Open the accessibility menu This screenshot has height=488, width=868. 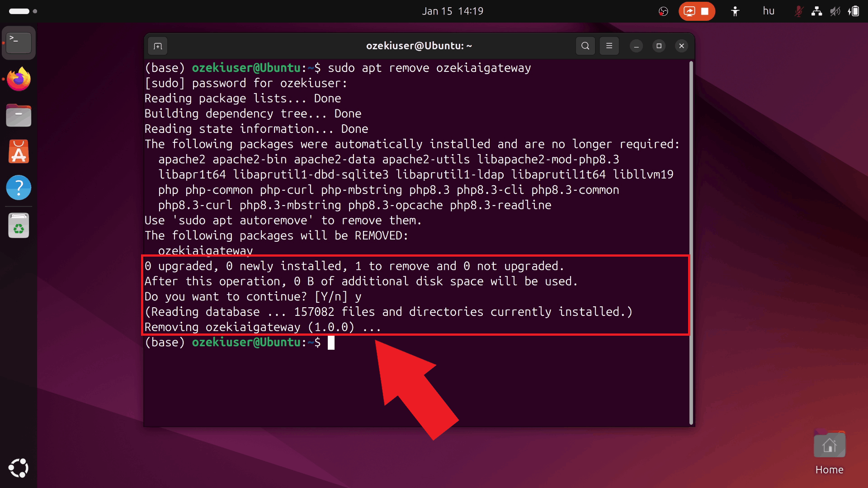[735, 11]
